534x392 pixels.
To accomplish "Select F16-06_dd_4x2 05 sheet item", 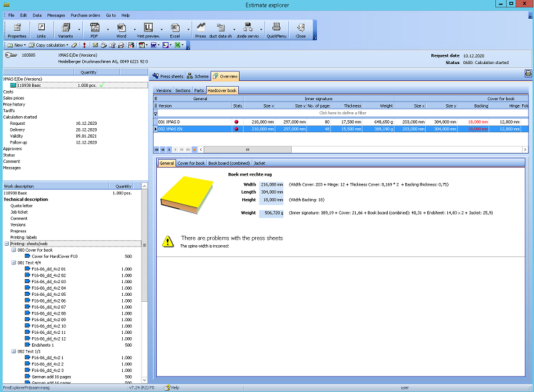I will (x=49, y=295).
